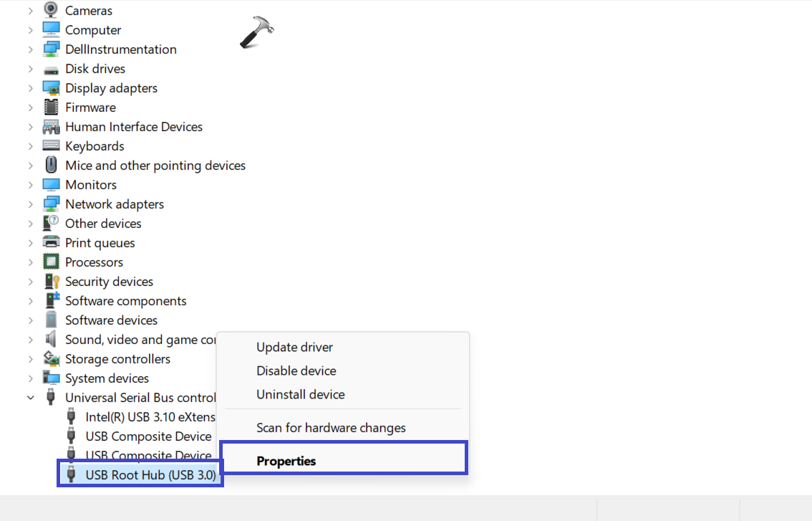Image resolution: width=812 pixels, height=521 pixels.
Task: Click the Display adapters icon
Action: [x=51, y=88]
